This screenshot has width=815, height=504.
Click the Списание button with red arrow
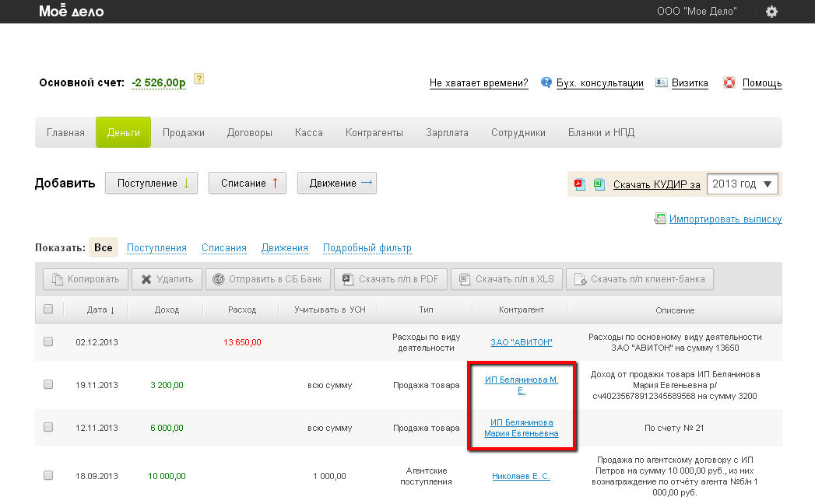pos(248,183)
